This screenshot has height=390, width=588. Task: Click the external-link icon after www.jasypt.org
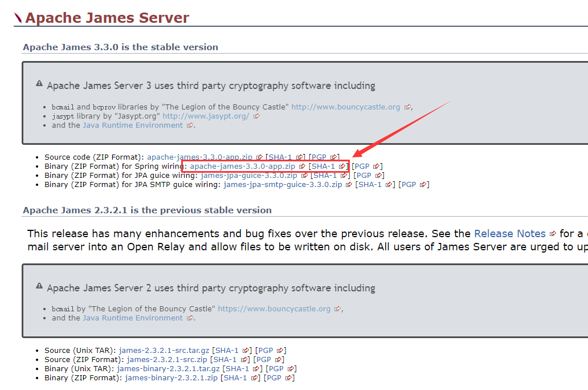click(256, 115)
